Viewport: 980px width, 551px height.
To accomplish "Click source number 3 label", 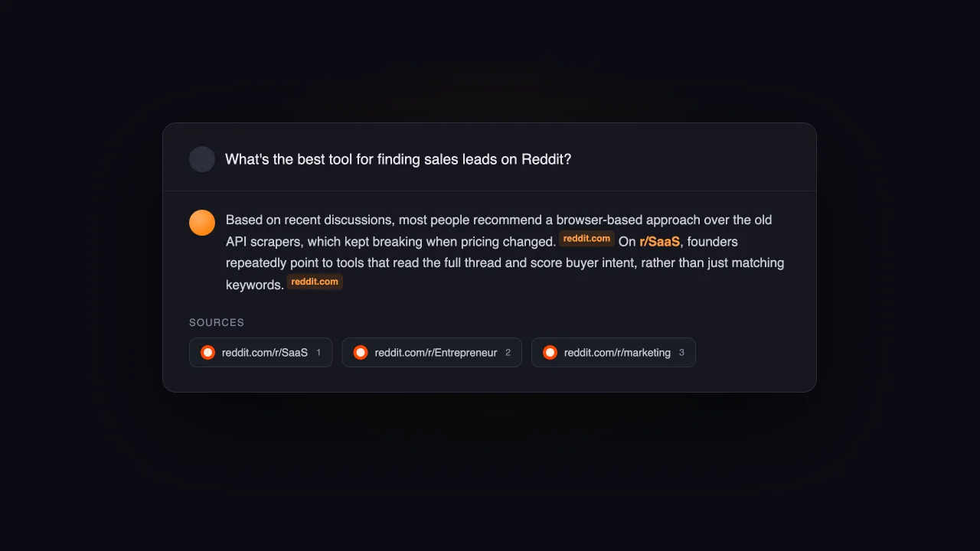I will coord(681,353).
